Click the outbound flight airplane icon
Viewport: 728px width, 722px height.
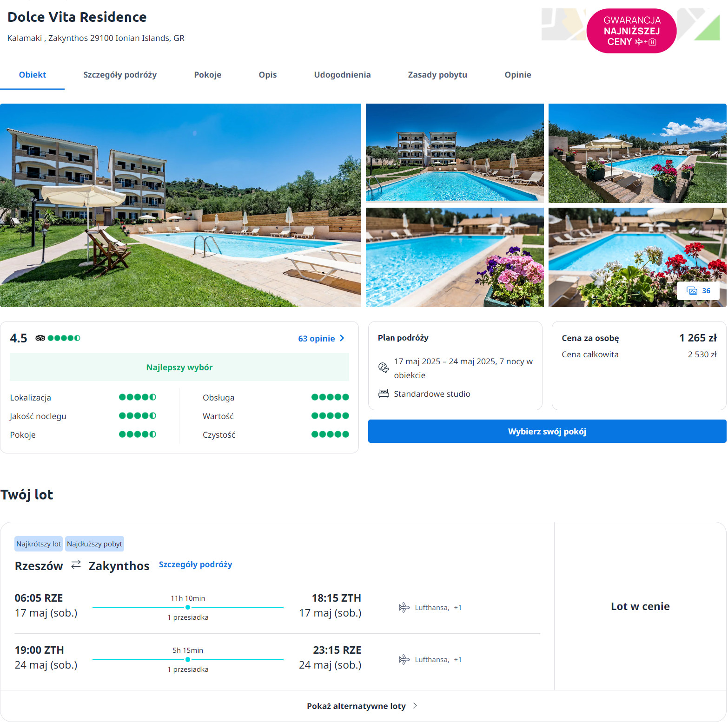pyautogui.click(x=404, y=607)
